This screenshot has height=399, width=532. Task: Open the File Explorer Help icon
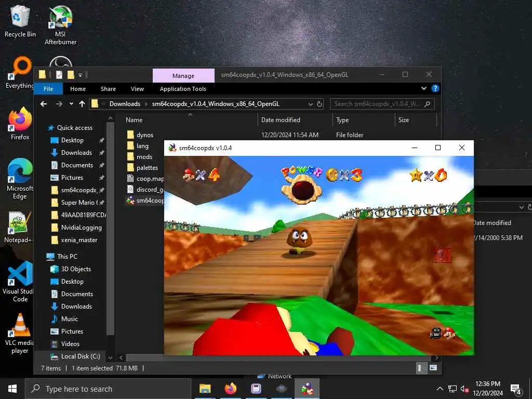tap(435, 88)
